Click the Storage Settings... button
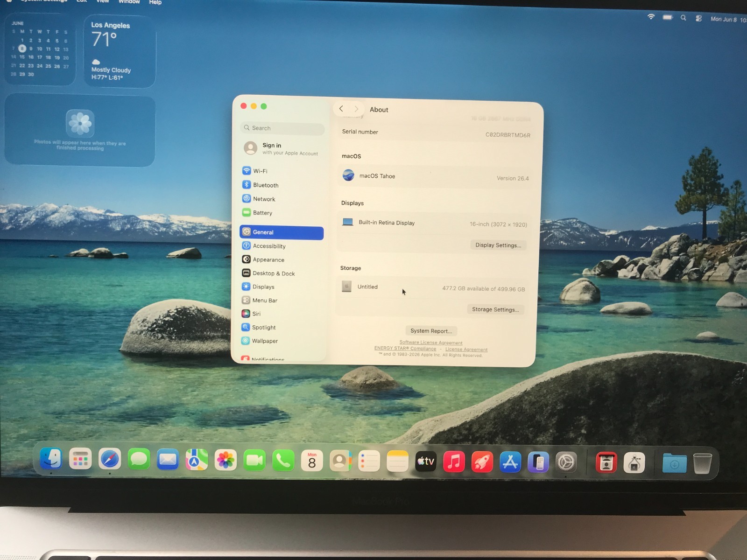Viewport: 747px width, 560px height. 495,309
